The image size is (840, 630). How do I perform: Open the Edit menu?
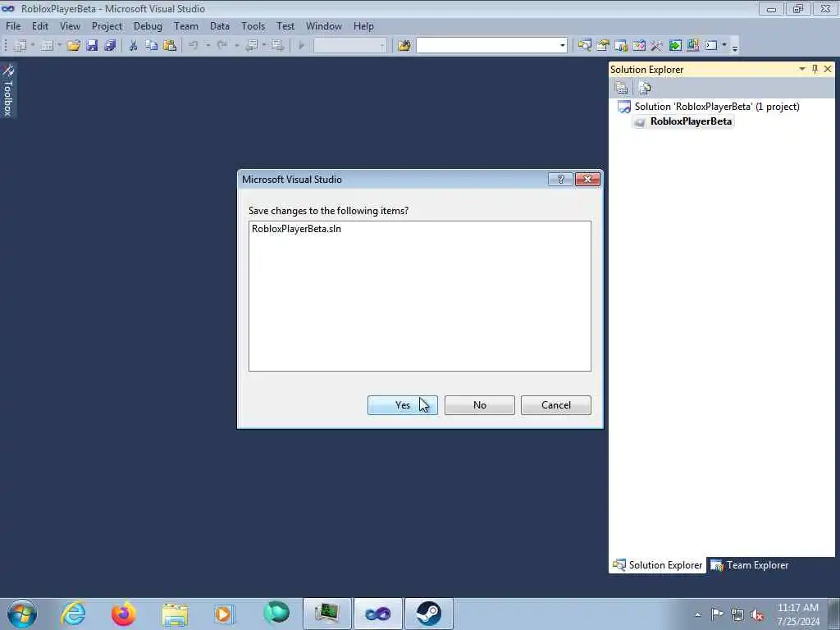pos(40,26)
